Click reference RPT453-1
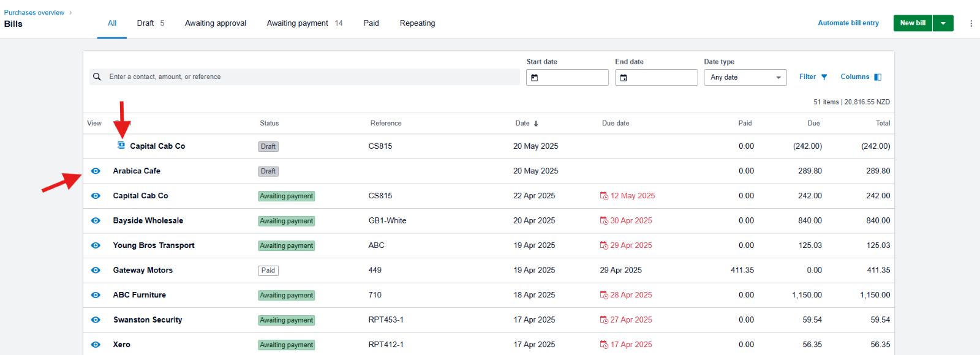The image size is (980, 355). point(386,320)
